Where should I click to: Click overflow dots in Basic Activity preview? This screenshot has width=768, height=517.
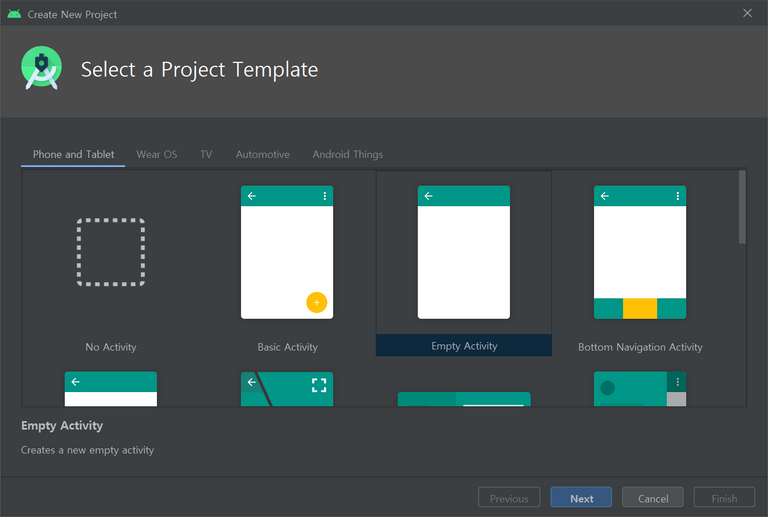click(x=325, y=196)
